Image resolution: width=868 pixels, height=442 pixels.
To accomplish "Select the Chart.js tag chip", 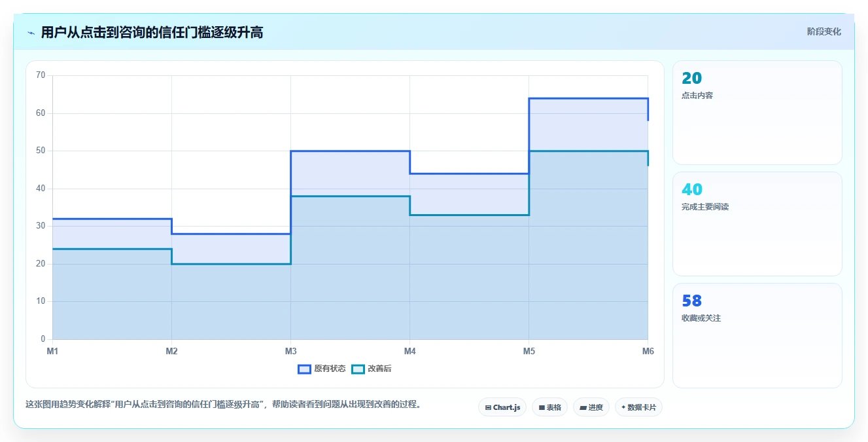I will (502, 407).
